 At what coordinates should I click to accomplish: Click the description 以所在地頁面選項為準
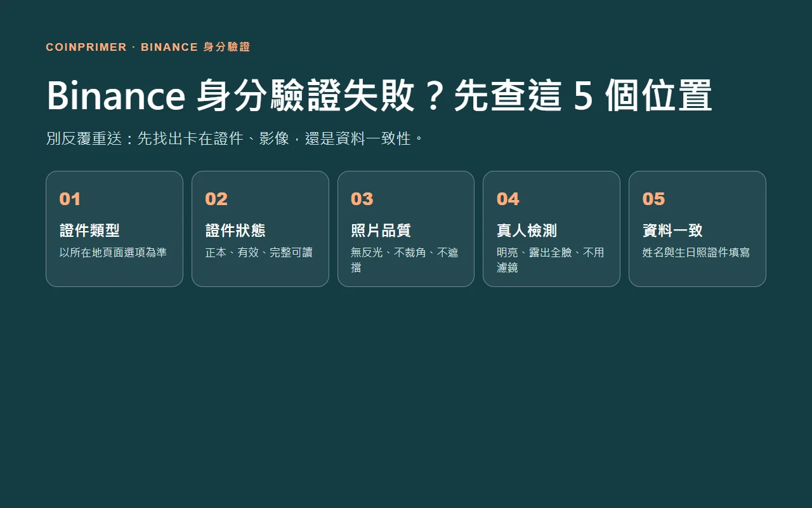pyautogui.click(x=113, y=253)
